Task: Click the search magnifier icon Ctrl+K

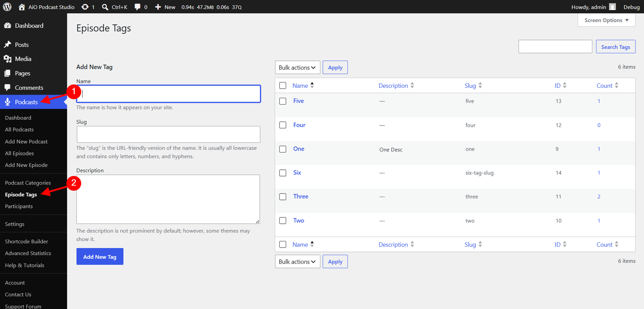Action: click(x=105, y=7)
